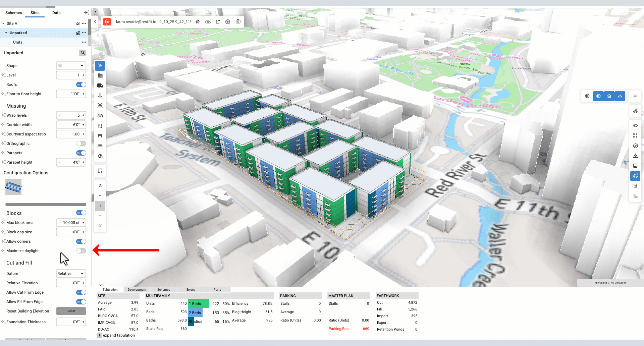
Task: Click the configuration option thumbnail
Action: [x=13, y=187]
